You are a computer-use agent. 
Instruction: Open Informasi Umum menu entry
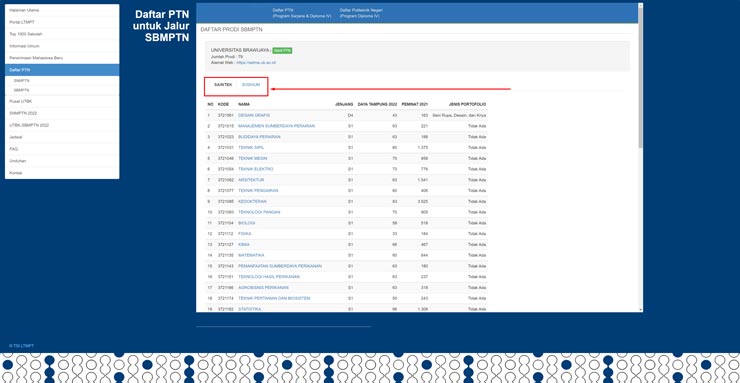(x=62, y=46)
